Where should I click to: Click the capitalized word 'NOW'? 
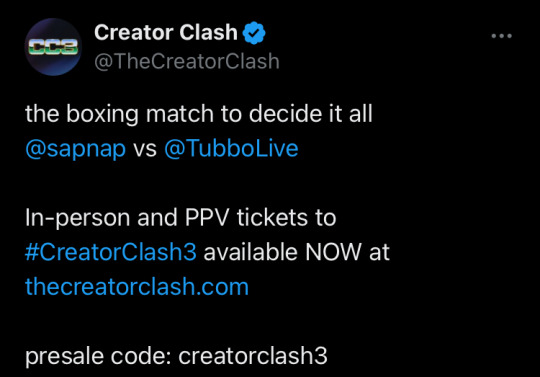point(333,252)
